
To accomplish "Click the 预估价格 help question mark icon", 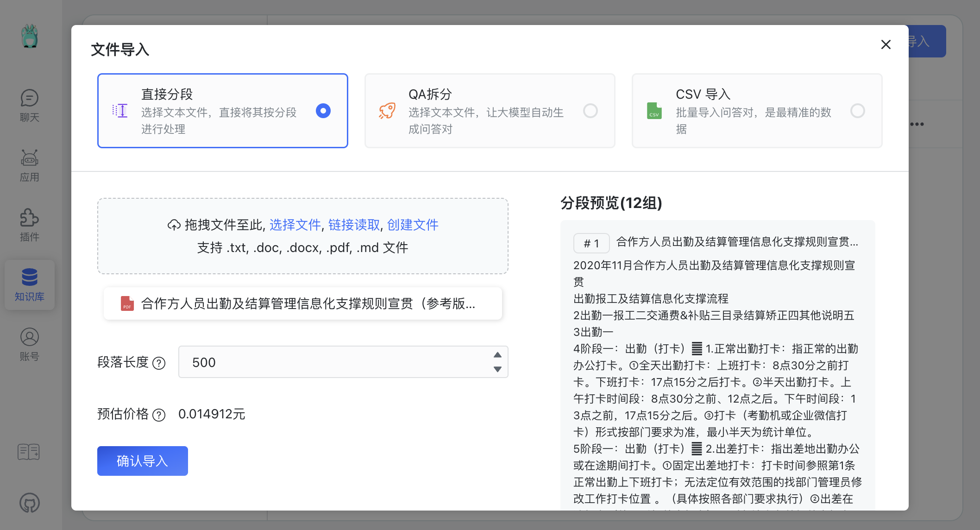I will pos(159,415).
